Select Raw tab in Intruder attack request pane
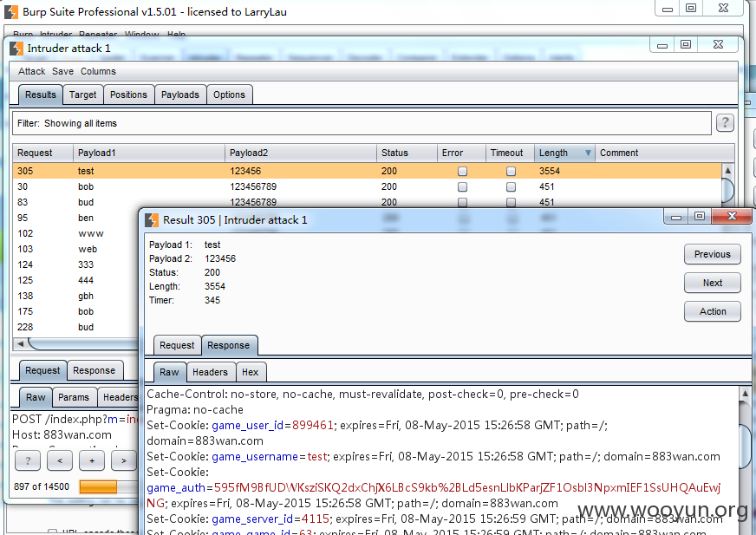 point(36,397)
